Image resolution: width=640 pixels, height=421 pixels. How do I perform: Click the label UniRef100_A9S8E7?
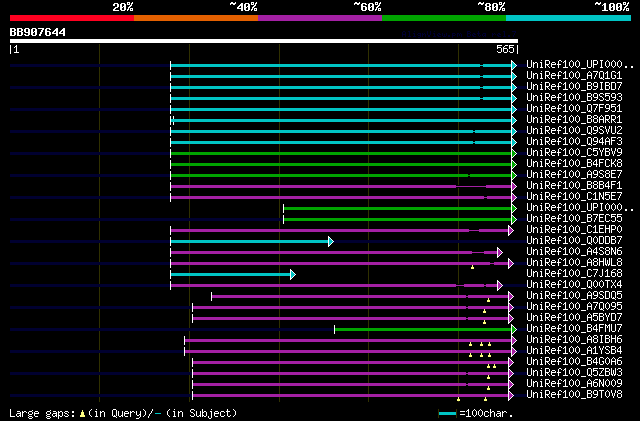[x=574, y=175]
